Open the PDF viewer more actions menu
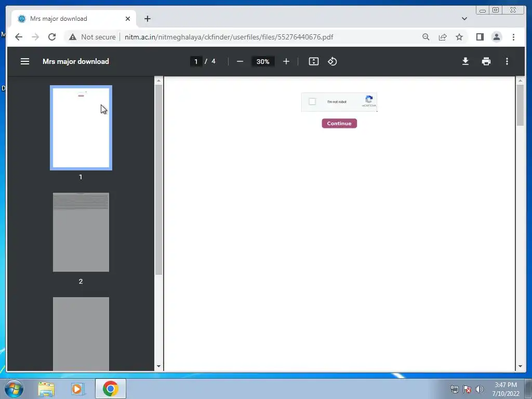 [507, 61]
